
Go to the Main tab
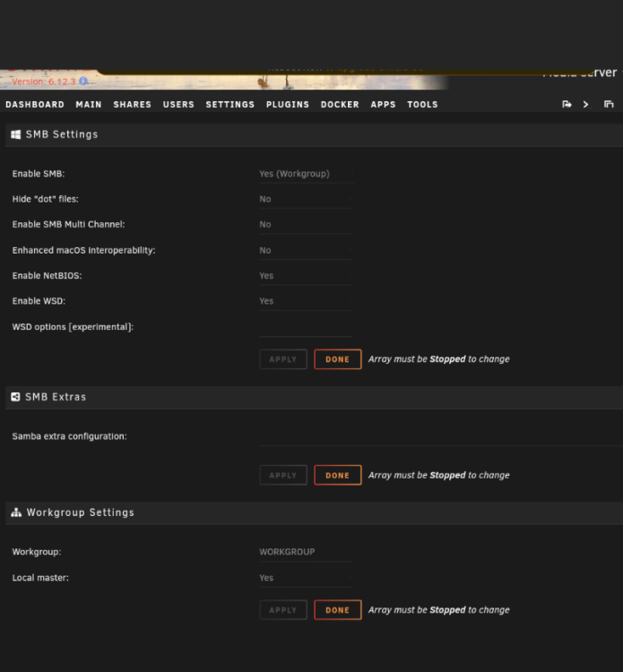pos(89,105)
